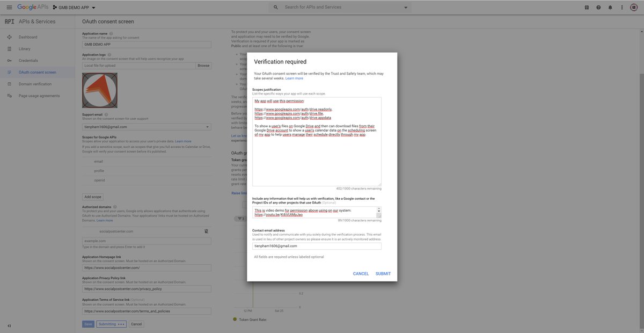Open the Support email dropdown
Image resolution: width=644 pixels, height=333 pixels.
147,127
